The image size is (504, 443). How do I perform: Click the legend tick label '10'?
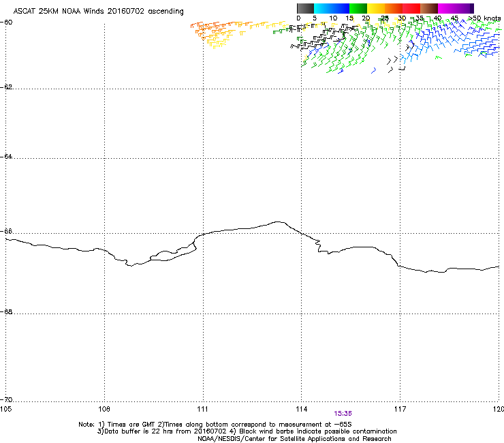(333, 18)
